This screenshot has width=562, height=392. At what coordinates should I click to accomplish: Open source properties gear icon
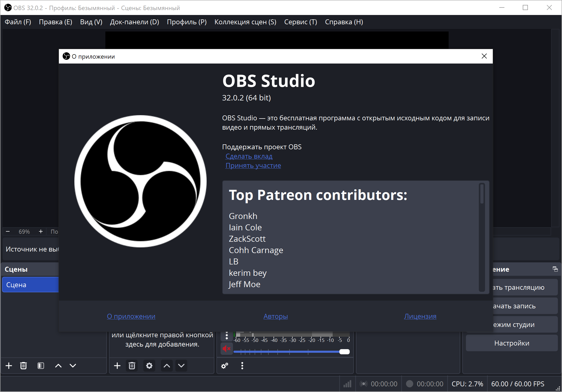click(x=149, y=366)
